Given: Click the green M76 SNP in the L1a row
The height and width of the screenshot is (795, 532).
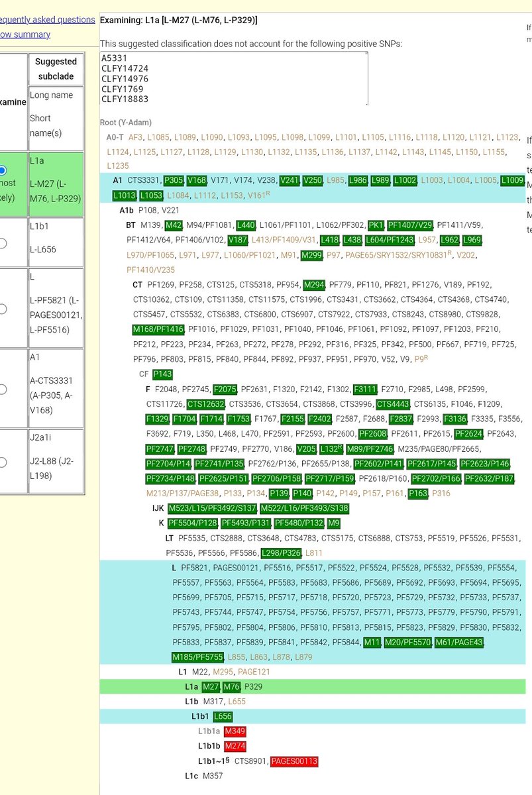Looking at the screenshot, I should pyautogui.click(x=231, y=686).
